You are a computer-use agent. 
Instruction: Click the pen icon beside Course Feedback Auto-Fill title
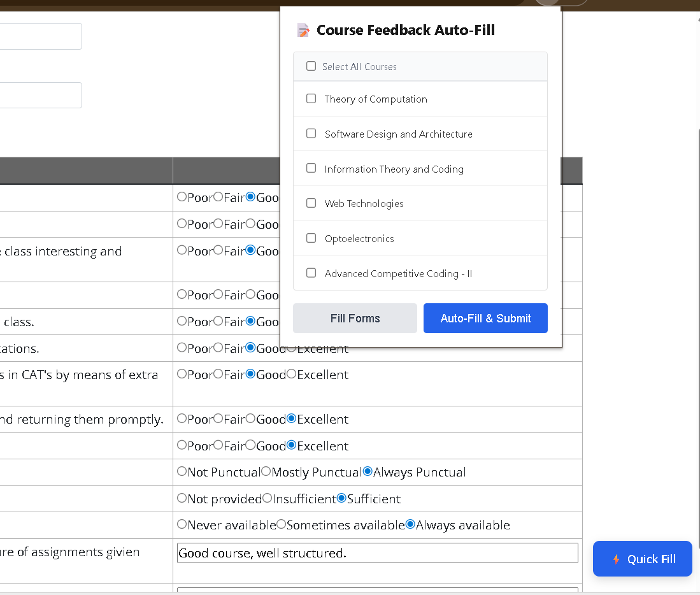pyautogui.click(x=303, y=29)
